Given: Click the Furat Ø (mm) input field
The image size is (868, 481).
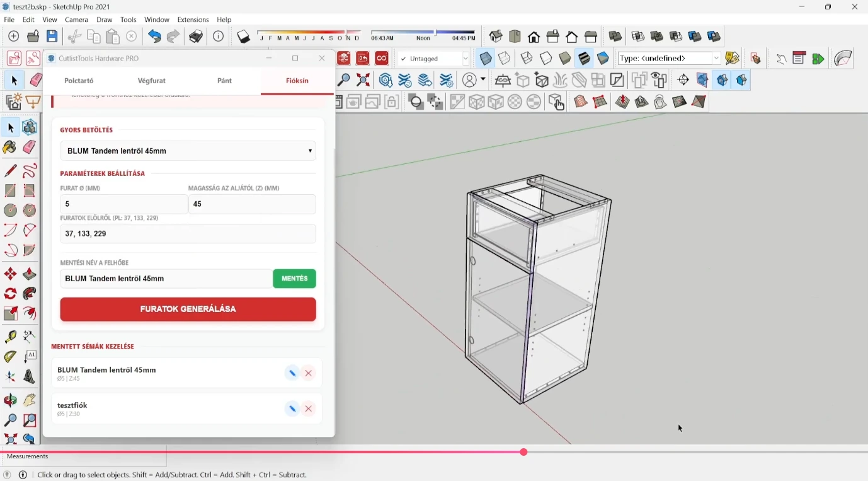Looking at the screenshot, I should tap(124, 204).
